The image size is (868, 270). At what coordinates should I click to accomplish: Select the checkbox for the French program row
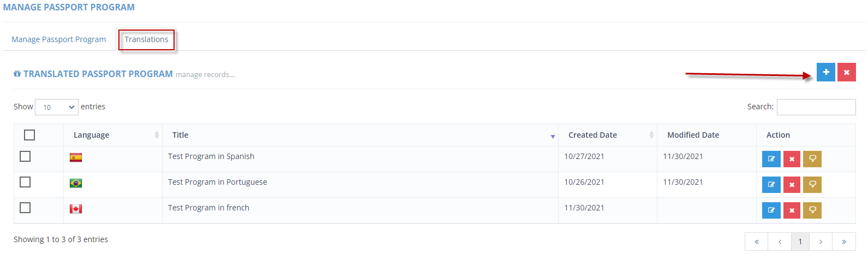[25, 208]
